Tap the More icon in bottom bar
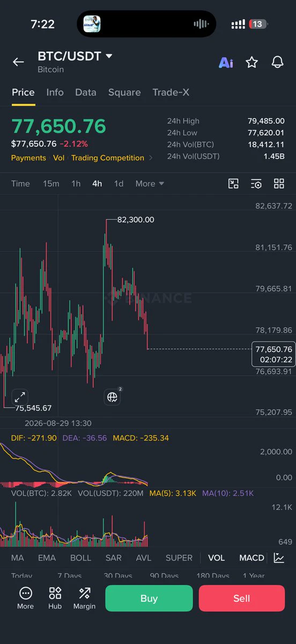The height and width of the screenshot is (644, 296). (x=25, y=598)
